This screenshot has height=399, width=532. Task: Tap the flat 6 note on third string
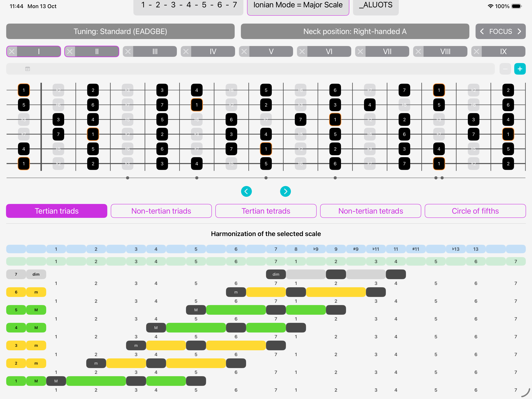click(196, 119)
